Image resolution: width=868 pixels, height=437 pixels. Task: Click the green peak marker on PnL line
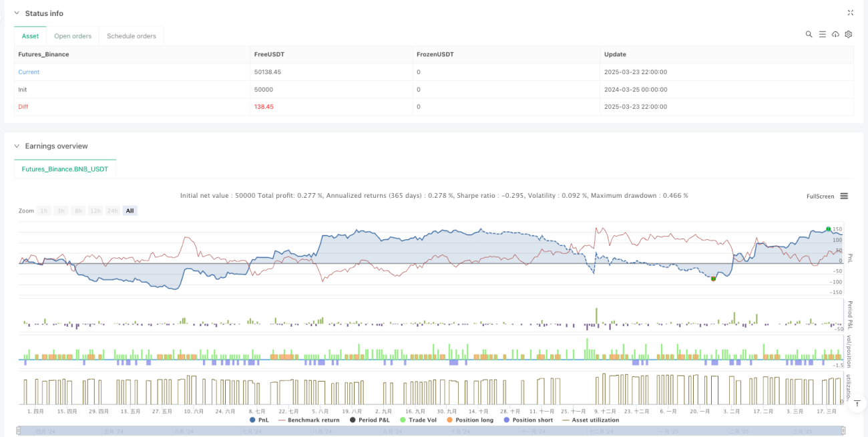tap(829, 229)
